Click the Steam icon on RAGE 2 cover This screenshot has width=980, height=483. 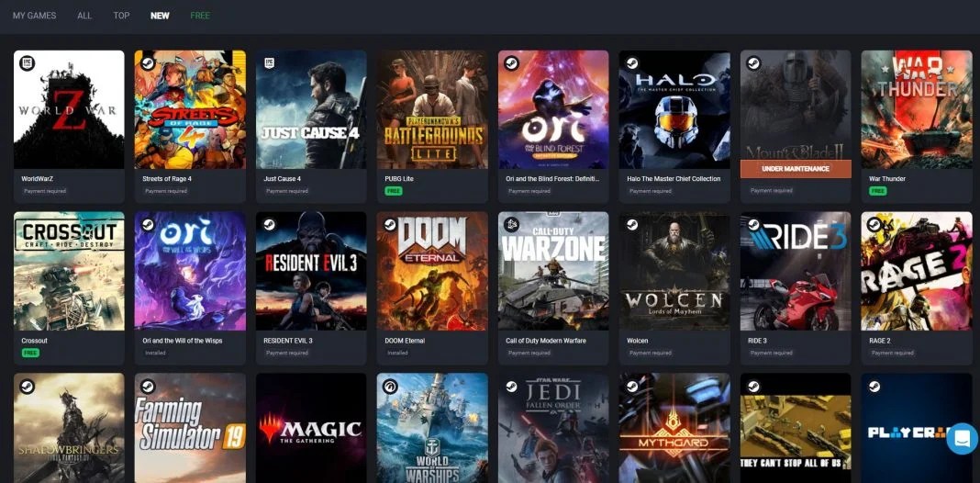coord(874,225)
